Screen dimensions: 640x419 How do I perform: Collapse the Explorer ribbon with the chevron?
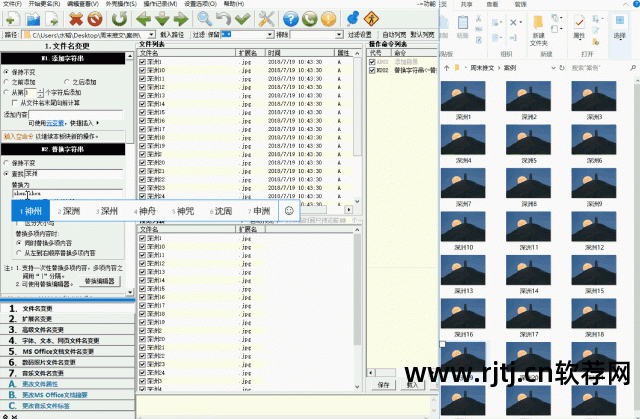625,4
